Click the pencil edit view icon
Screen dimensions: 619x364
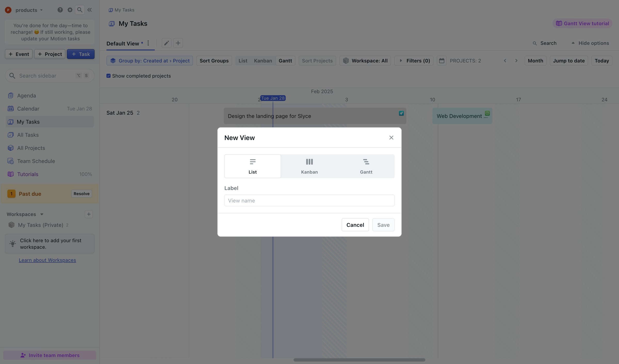[166, 43]
